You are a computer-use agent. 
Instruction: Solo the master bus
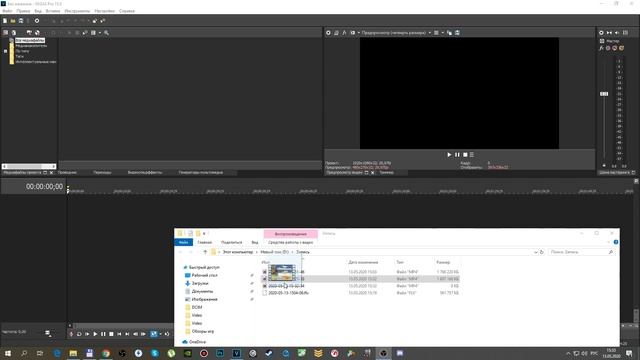point(621,48)
